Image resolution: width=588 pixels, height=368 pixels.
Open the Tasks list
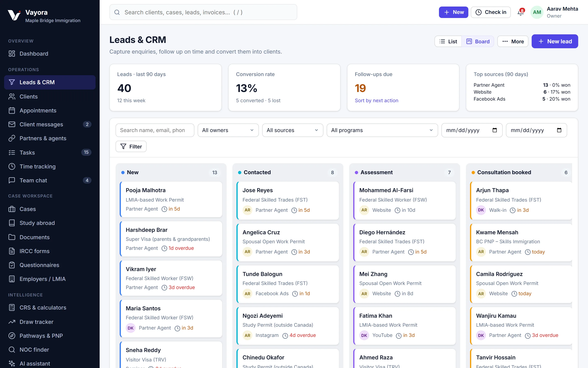point(50,152)
